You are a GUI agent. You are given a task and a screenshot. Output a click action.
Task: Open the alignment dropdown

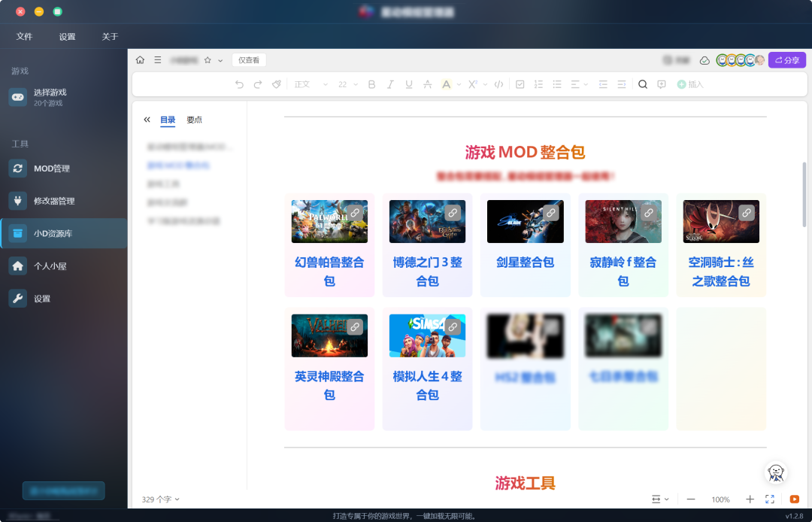tap(580, 84)
